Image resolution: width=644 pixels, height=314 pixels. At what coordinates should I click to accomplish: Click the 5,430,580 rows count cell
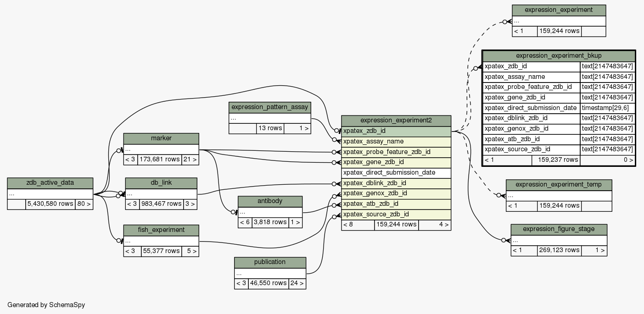50,204
